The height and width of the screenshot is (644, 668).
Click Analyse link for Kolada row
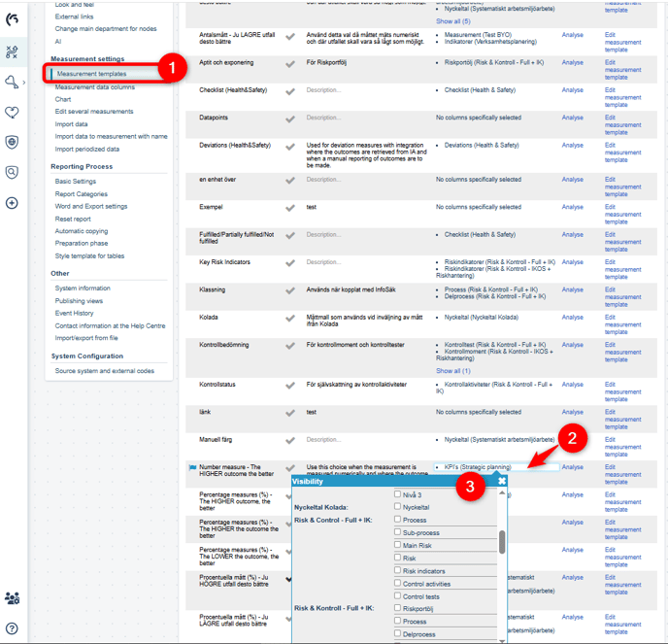(573, 317)
